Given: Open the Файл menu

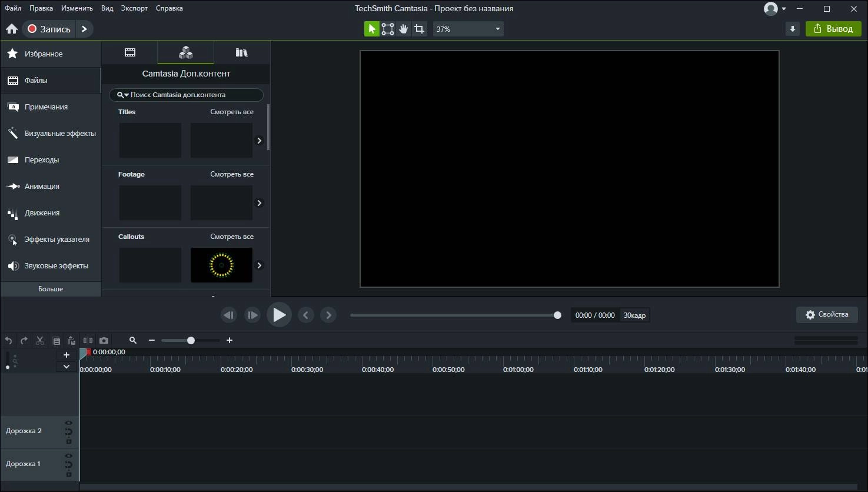Looking at the screenshot, I should tap(13, 8).
